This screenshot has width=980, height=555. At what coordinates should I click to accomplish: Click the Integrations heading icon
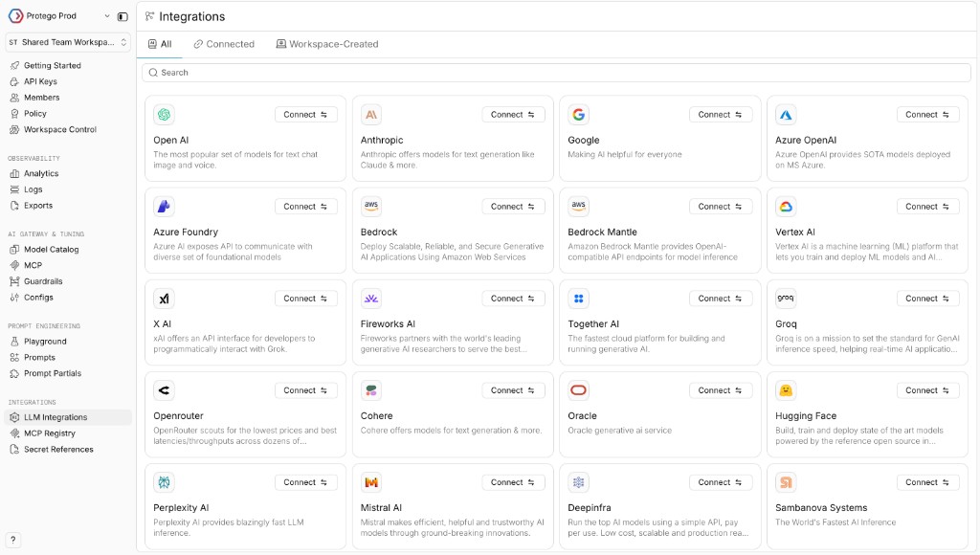tap(149, 16)
